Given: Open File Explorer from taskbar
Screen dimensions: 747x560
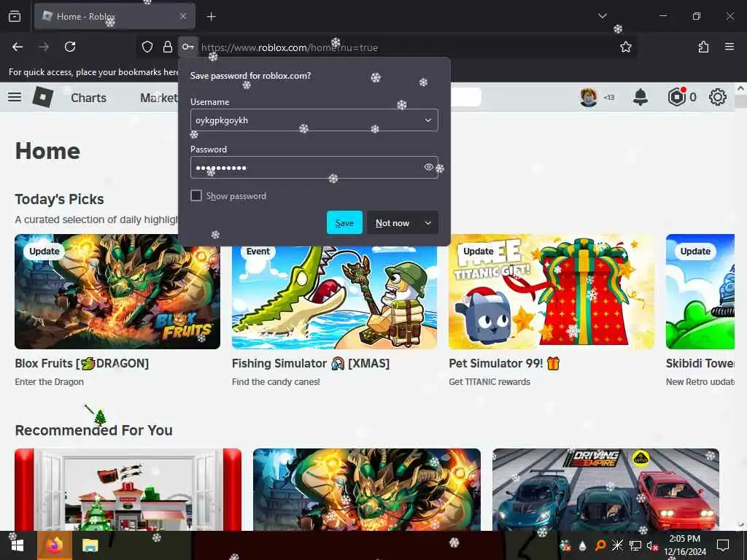Looking at the screenshot, I should click(x=90, y=545).
